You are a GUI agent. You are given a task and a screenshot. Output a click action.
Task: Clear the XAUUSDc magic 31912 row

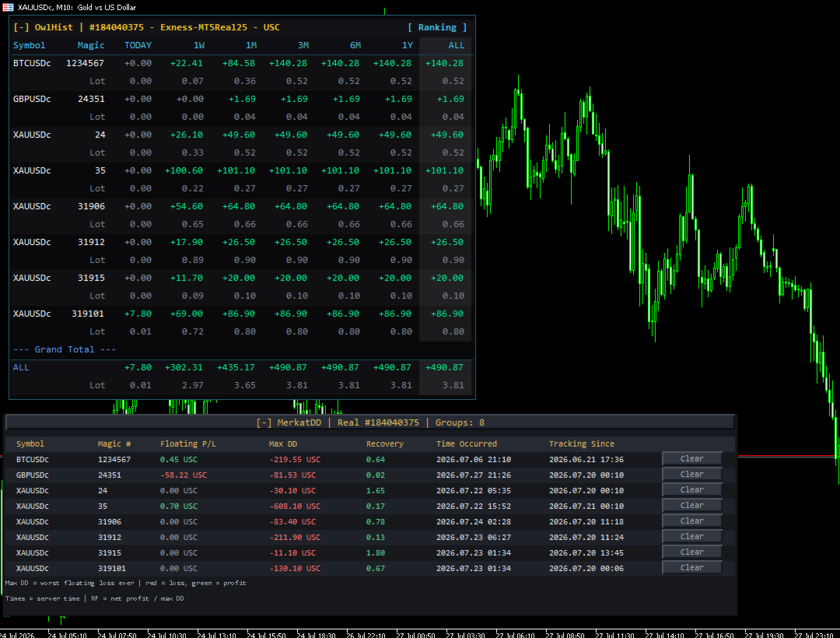(691, 536)
